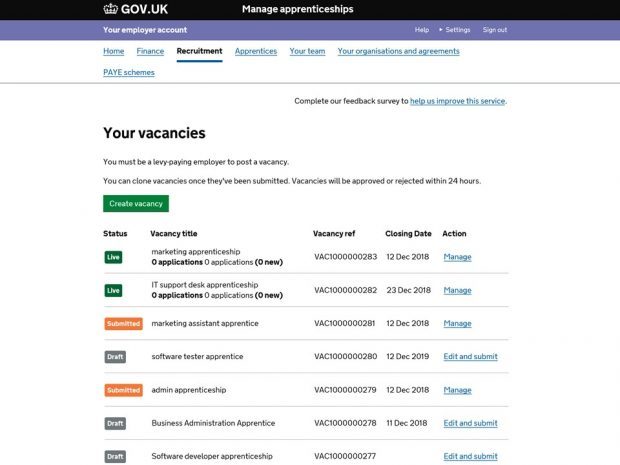This screenshot has height=465, width=620.
Task: Edit and submit Business Administration Apprentice
Action: click(x=471, y=423)
